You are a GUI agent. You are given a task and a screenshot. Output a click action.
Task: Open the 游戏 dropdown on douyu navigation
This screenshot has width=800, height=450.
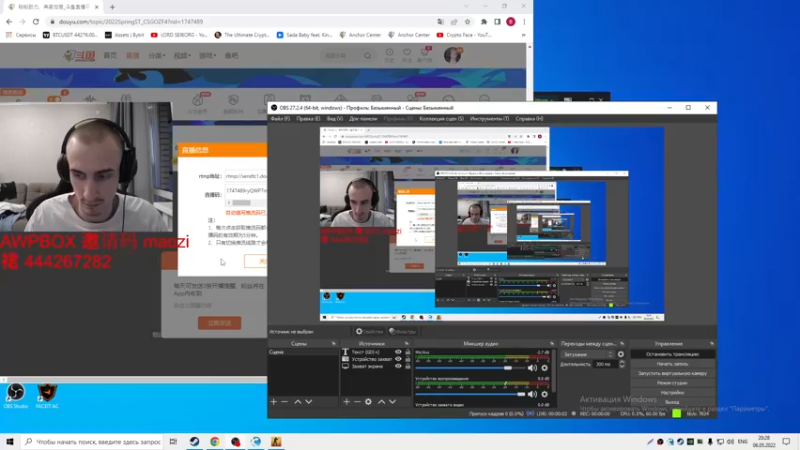[x=207, y=56]
